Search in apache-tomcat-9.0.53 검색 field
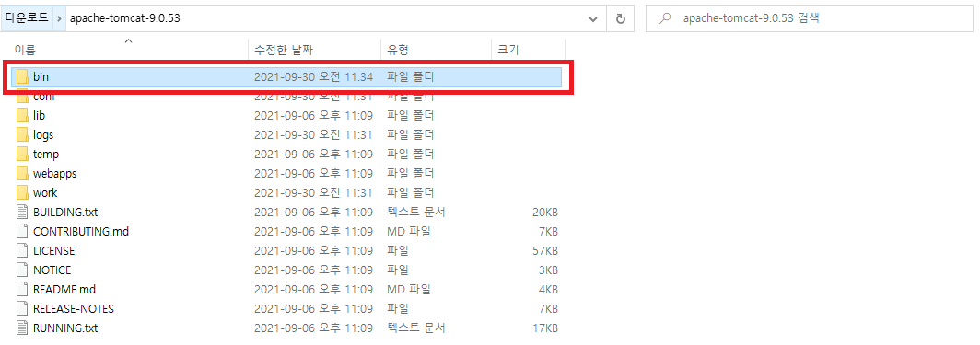The width and height of the screenshot is (980, 345). pos(809,18)
